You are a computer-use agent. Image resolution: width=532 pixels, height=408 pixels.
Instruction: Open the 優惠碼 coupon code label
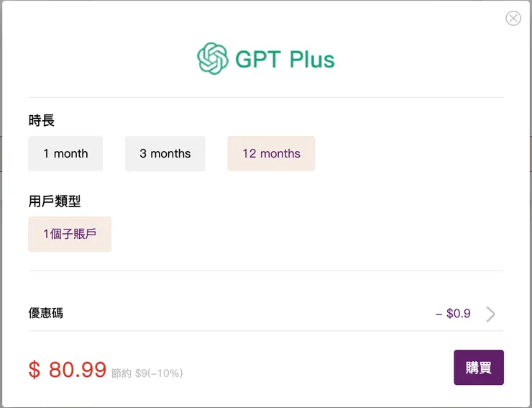[x=46, y=313]
